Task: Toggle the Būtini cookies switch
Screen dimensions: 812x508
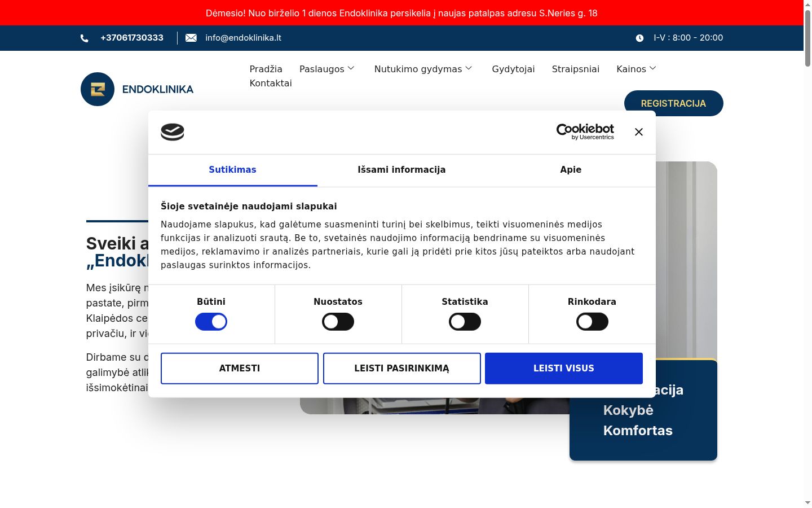Action: 211,322
